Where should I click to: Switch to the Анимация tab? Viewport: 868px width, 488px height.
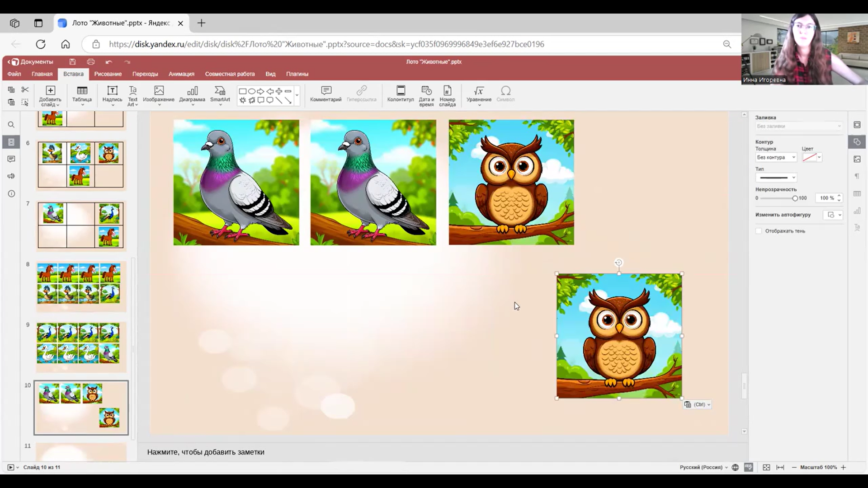[x=181, y=74]
